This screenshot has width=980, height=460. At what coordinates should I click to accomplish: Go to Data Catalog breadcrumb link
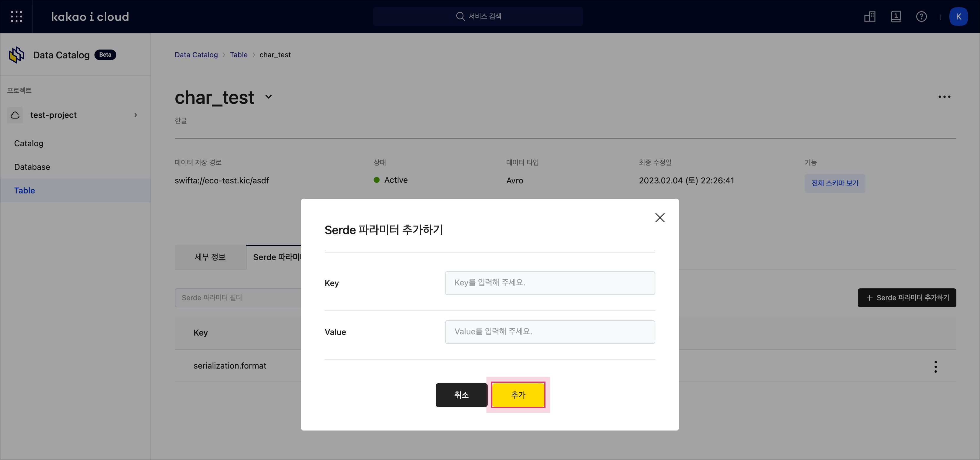(x=196, y=54)
